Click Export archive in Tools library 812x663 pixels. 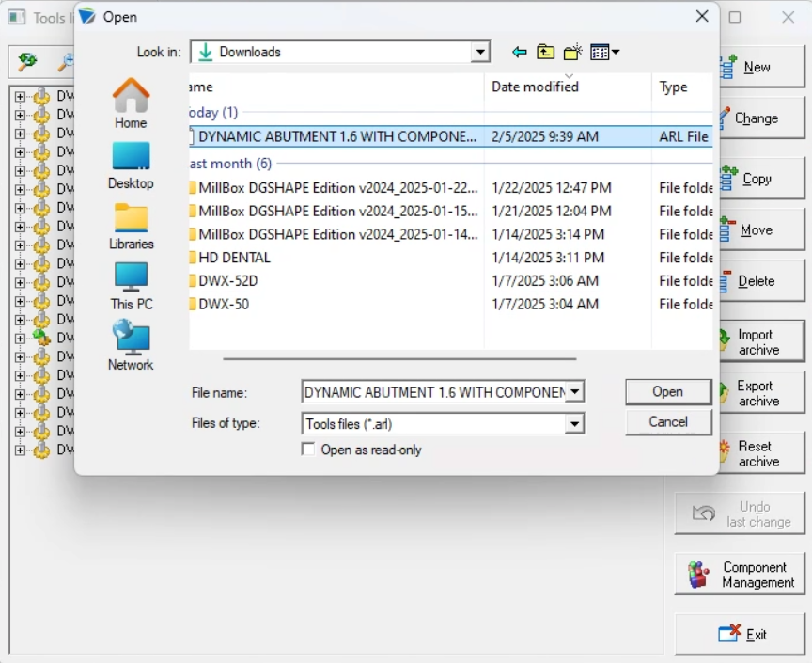(762, 393)
